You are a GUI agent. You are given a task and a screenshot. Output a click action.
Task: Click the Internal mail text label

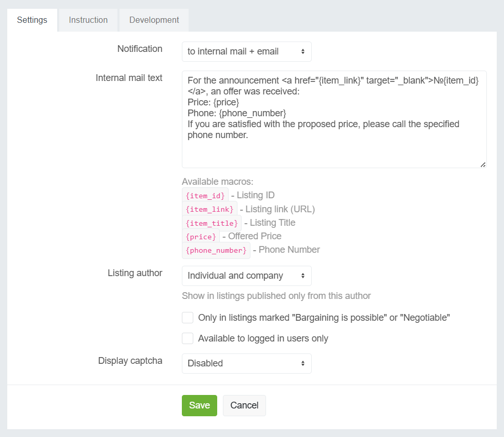coord(129,78)
